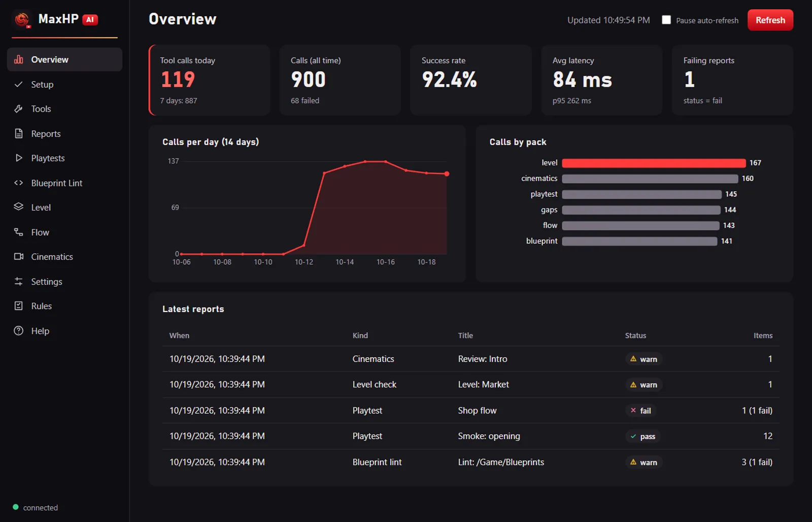
Task: Click the Title column header
Action: coord(465,335)
